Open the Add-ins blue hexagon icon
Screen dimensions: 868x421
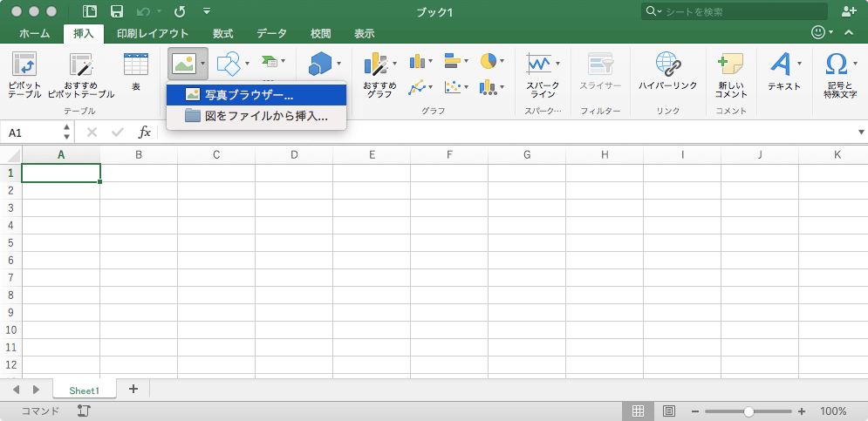320,64
